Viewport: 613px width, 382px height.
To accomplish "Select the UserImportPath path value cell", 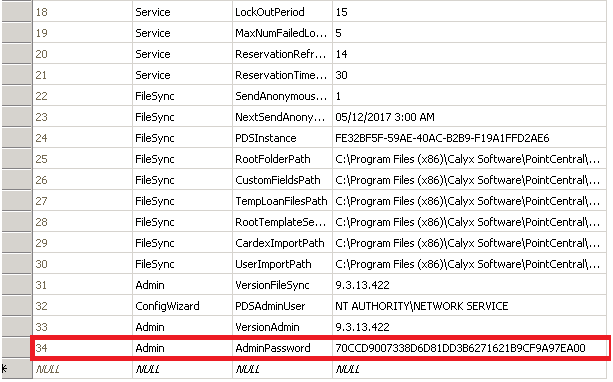I will point(470,264).
